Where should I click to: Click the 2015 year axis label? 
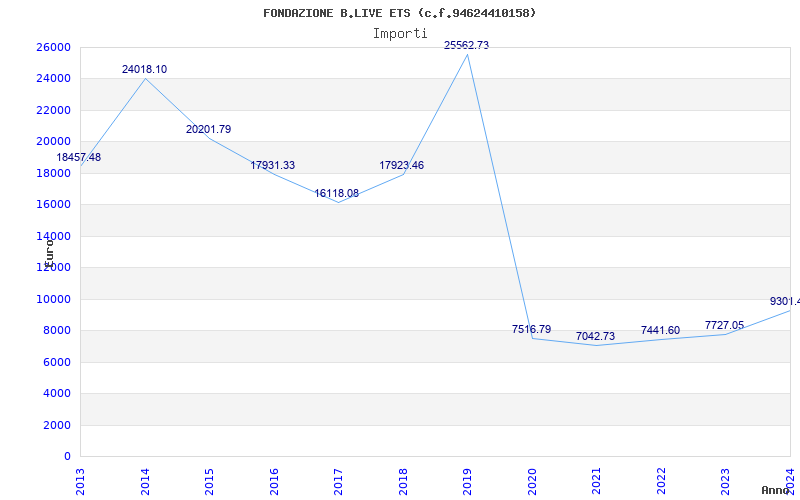(210, 481)
